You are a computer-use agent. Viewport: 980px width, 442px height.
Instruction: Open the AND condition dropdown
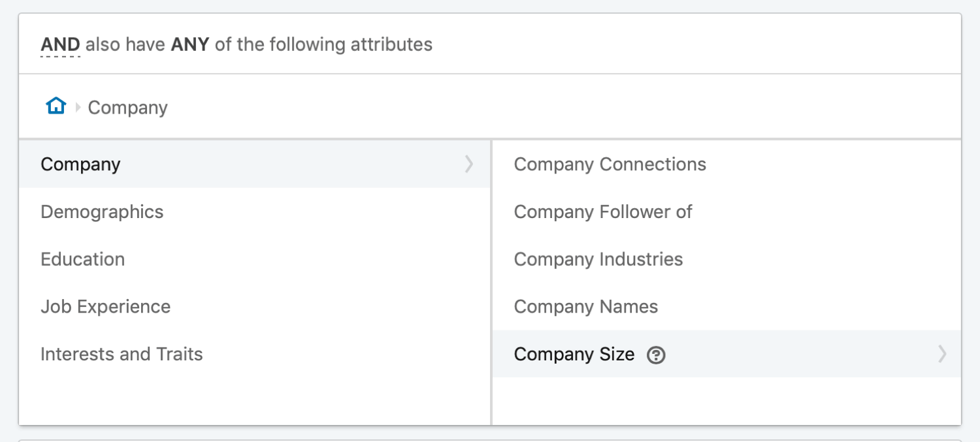(61, 44)
